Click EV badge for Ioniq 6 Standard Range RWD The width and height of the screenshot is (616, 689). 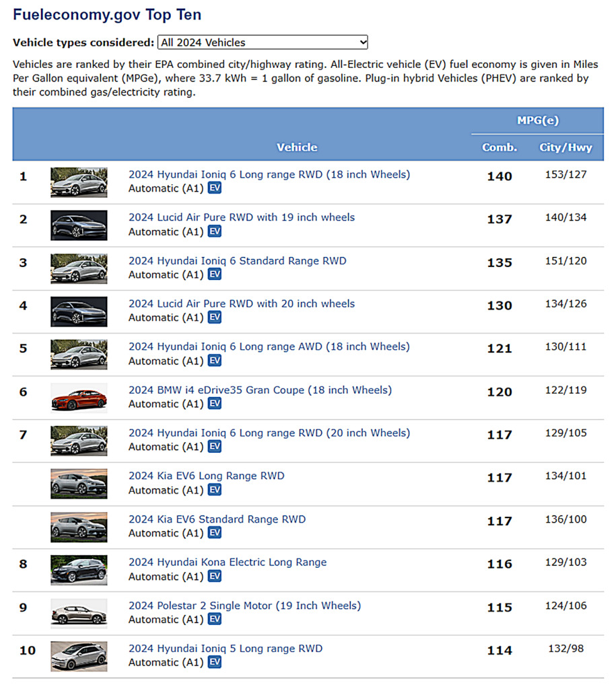(x=215, y=275)
